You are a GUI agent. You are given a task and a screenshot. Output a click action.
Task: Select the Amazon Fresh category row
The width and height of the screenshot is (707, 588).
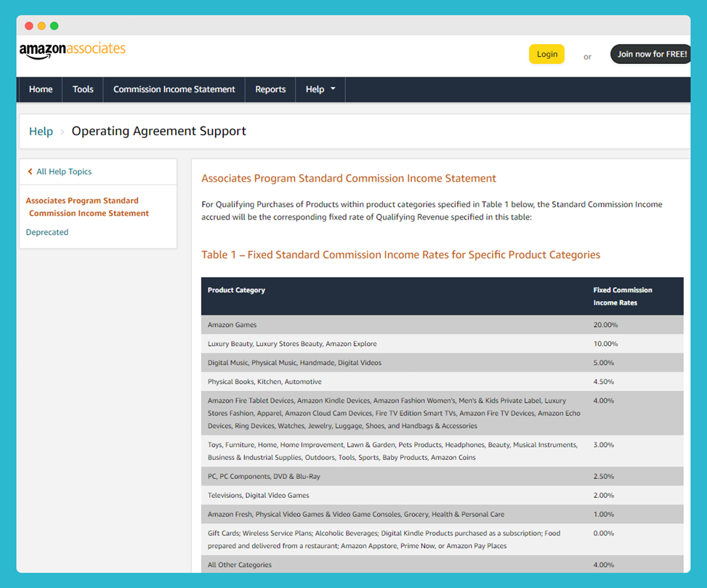point(443,514)
